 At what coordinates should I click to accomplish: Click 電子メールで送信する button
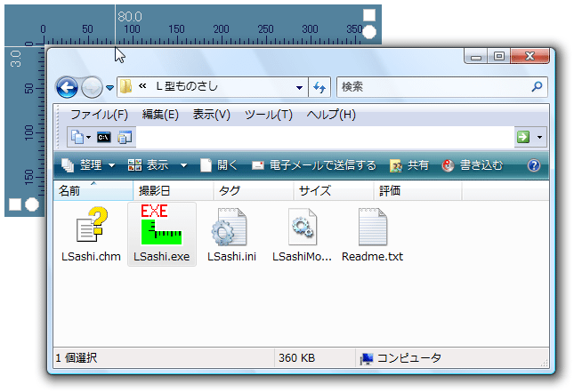click(314, 165)
